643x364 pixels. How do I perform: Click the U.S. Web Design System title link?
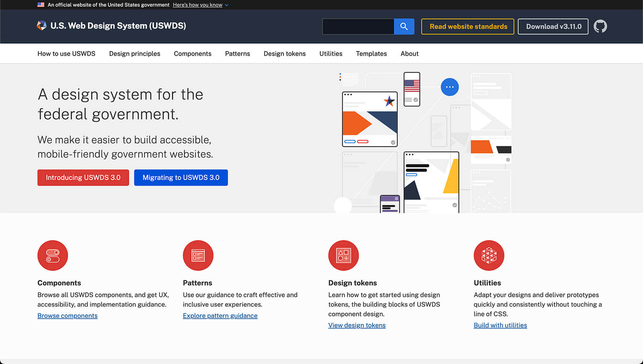coord(118,26)
